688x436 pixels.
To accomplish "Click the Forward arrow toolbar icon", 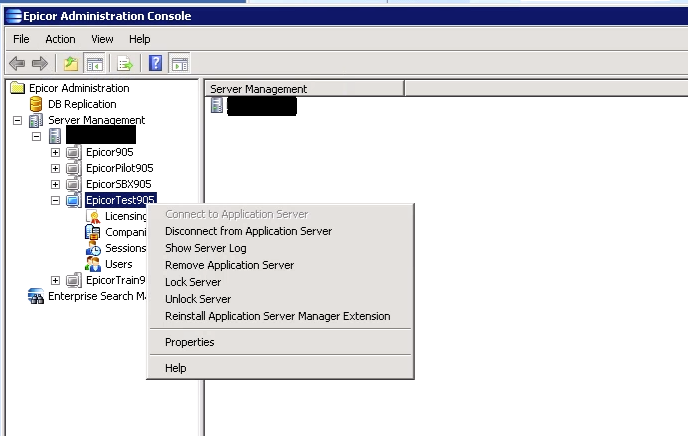I will pos(40,64).
